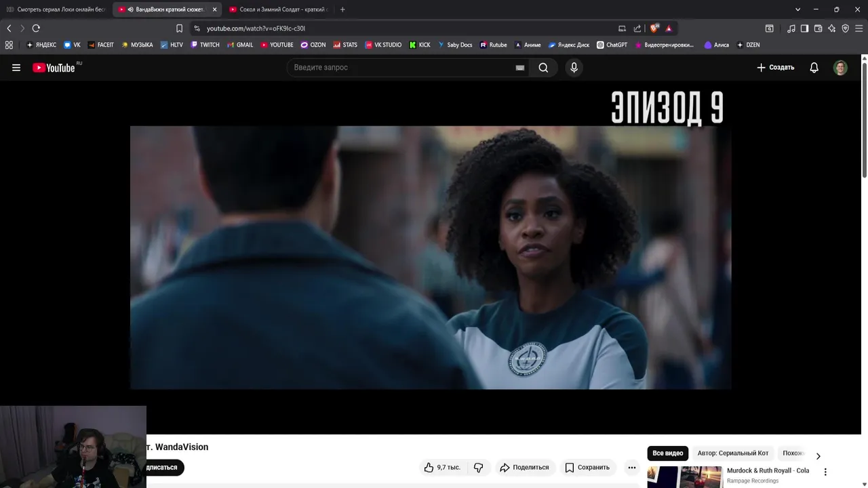Open the DZEN bookmark
868x488 pixels.
pos(748,45)
